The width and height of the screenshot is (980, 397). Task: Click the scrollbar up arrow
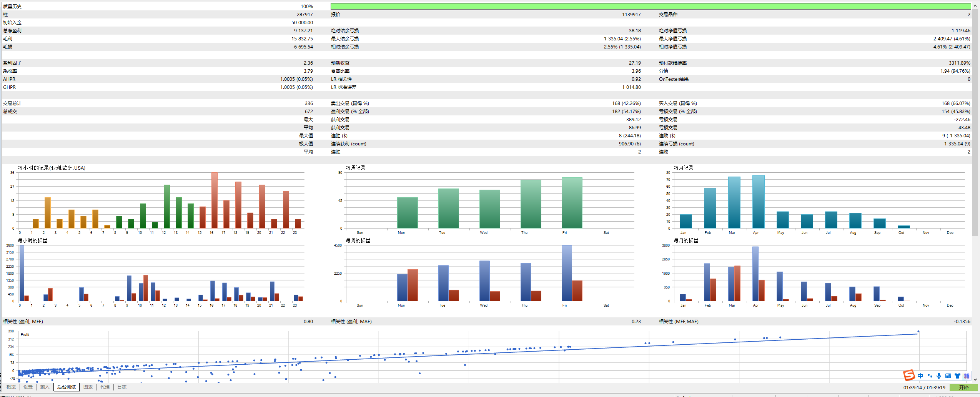pyautogui.click(x=975, y=6)
